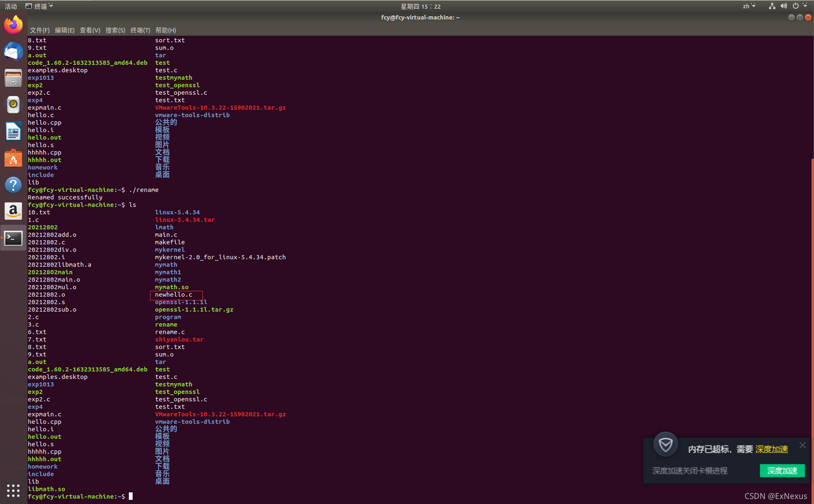Image resolution: width=814 pixels, height=504 pixels.
Task: Launch Thunderbird mail from dock
Action: [x=13, y=52]
